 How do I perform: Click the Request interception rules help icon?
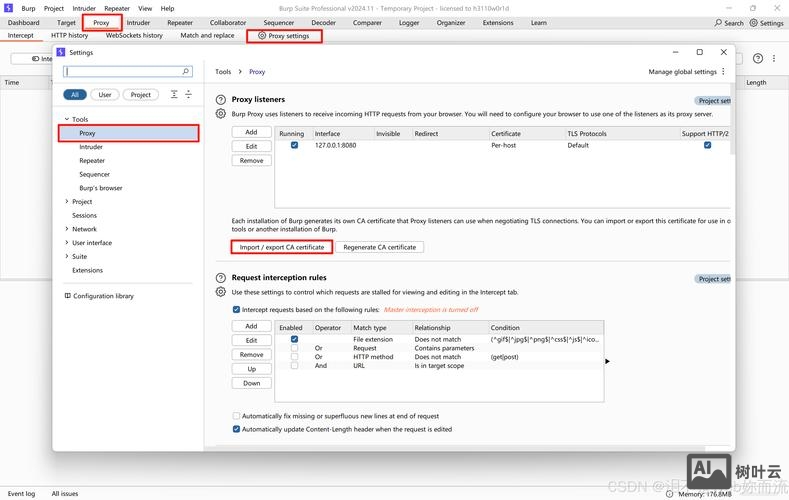point(221,277)
